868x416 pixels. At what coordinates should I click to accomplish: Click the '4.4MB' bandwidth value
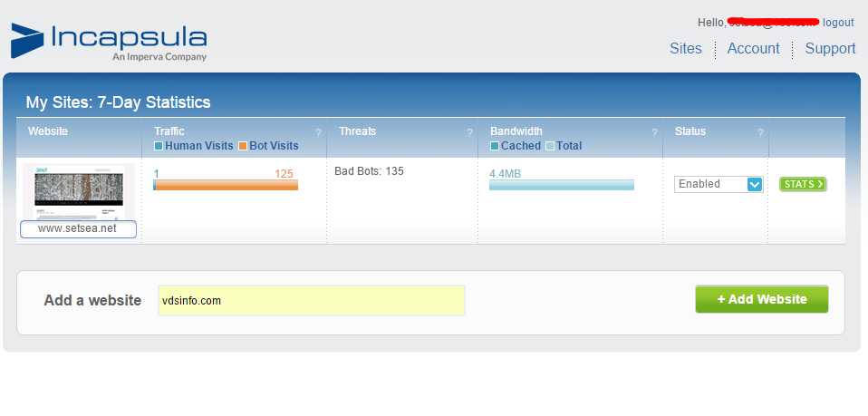(x=505, y=174)
